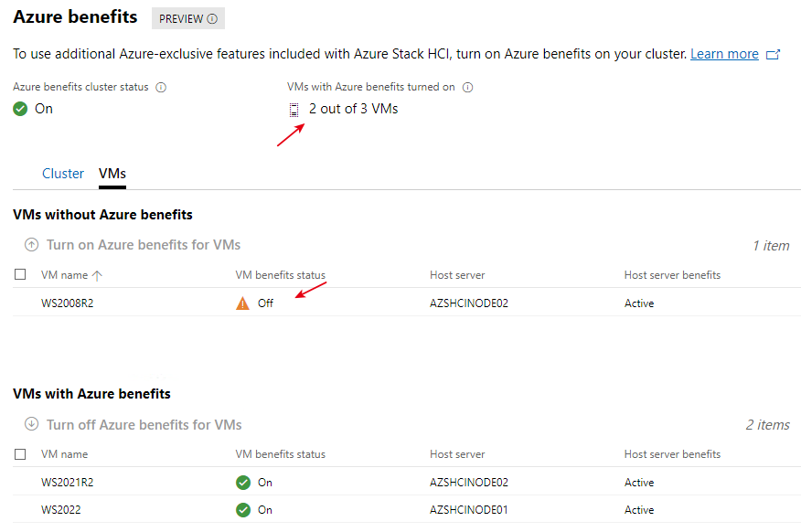Click the green check icon for cluster status On
Screen dimensions: 801x532
[20, 109]
